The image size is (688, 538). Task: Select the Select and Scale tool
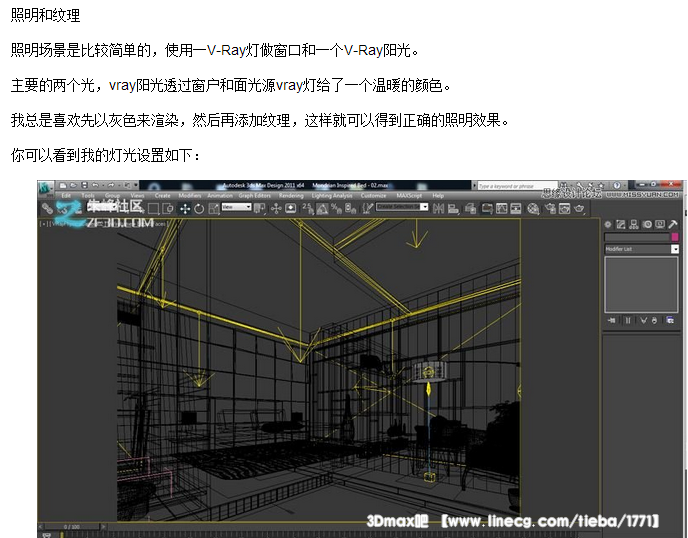coord(214,209)
